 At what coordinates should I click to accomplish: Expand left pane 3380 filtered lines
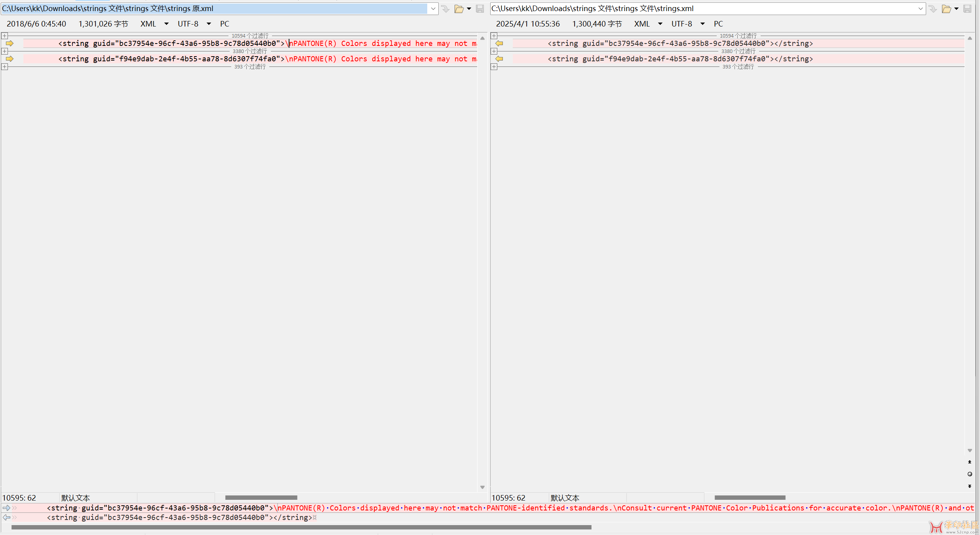[5, 51]
